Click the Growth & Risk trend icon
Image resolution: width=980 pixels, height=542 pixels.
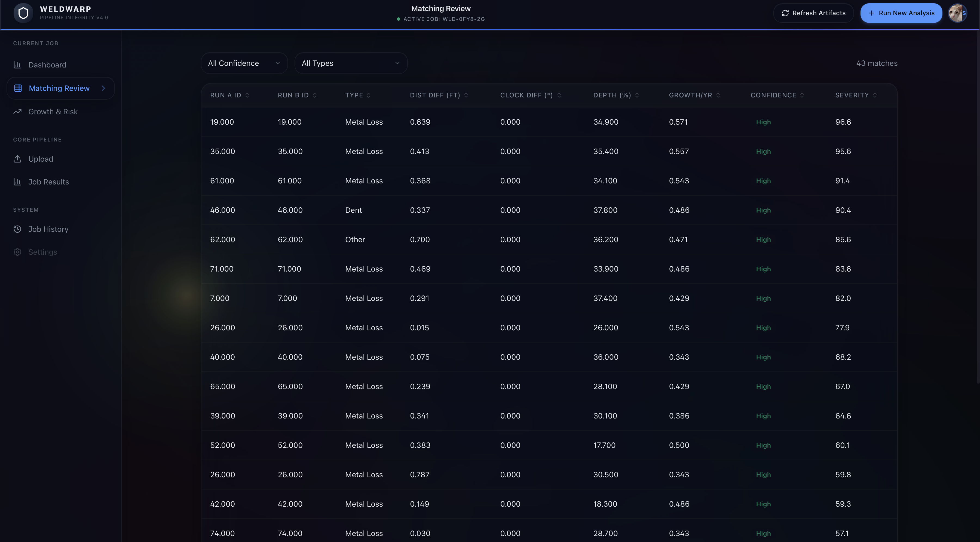17,112
